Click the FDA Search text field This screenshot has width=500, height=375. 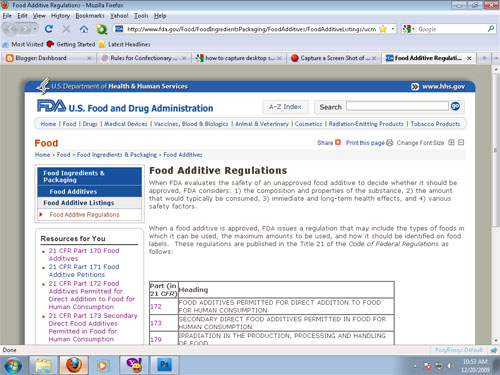pyautogui.click(x=397, y=106)
